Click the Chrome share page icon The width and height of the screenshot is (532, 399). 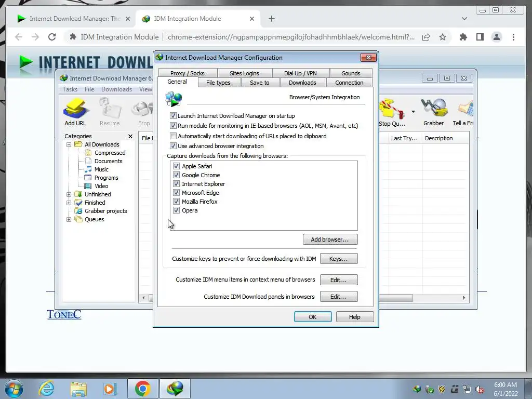[426, 37]
